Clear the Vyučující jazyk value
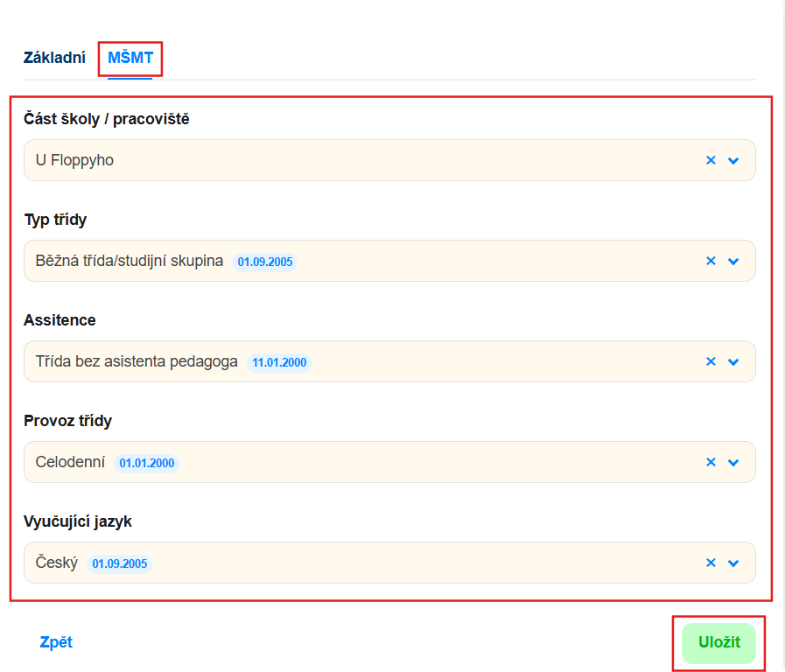Screen dimensions: 785x672 tap(711, 563)
